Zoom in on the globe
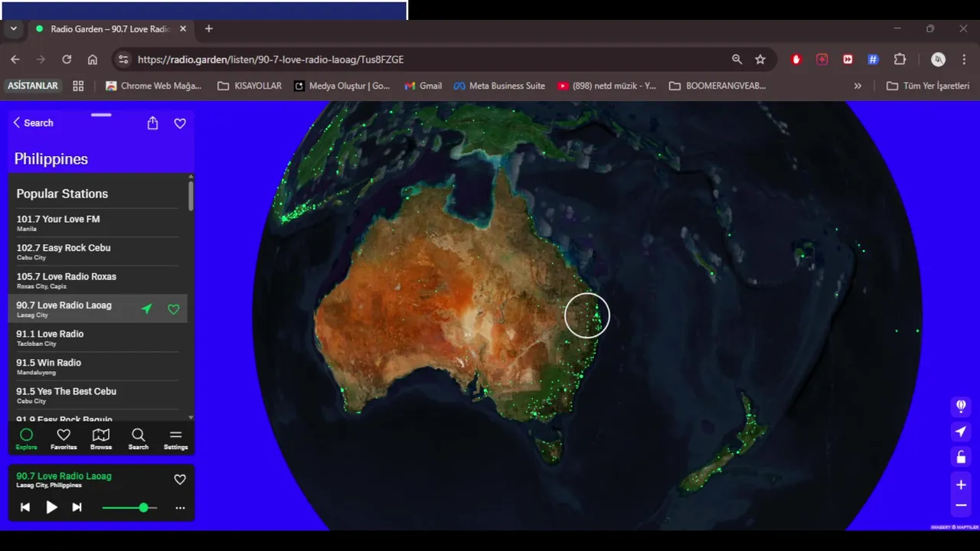The image size is (980, 551). 961,484
